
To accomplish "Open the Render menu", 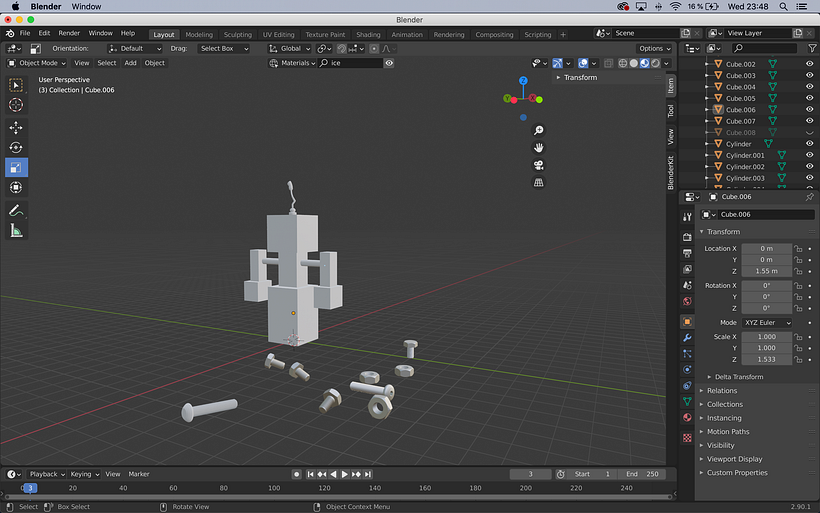I will tap(69, 33).
